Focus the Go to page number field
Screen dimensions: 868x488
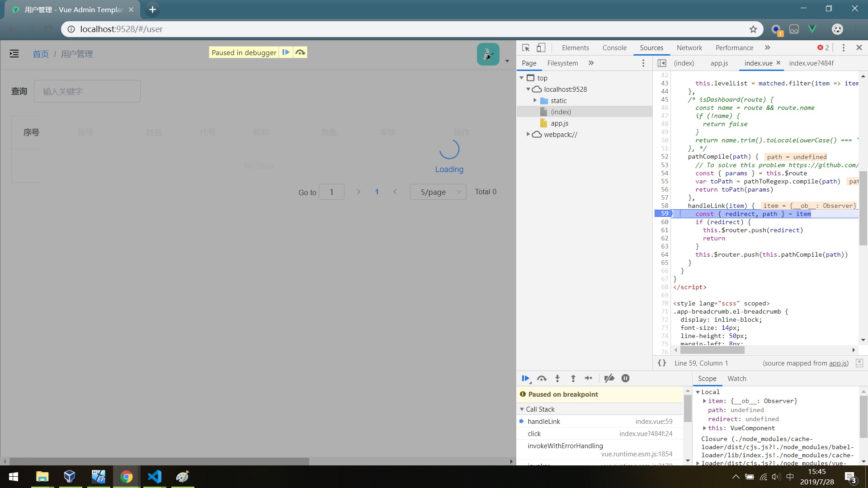(331, 192)
